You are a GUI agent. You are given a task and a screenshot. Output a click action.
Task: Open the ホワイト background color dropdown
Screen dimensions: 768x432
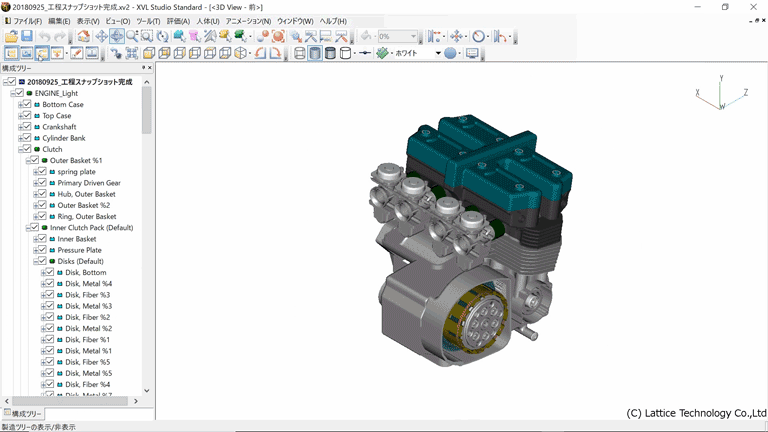coord(437,53)
